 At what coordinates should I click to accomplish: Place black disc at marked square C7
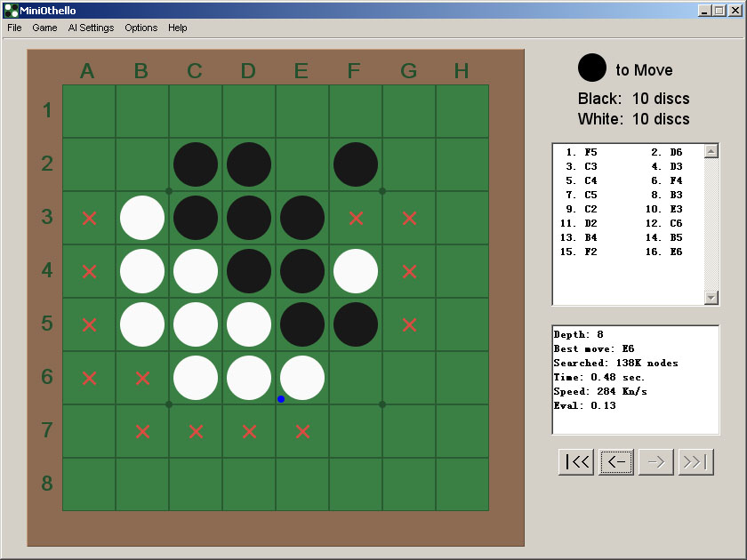[196, 431]
